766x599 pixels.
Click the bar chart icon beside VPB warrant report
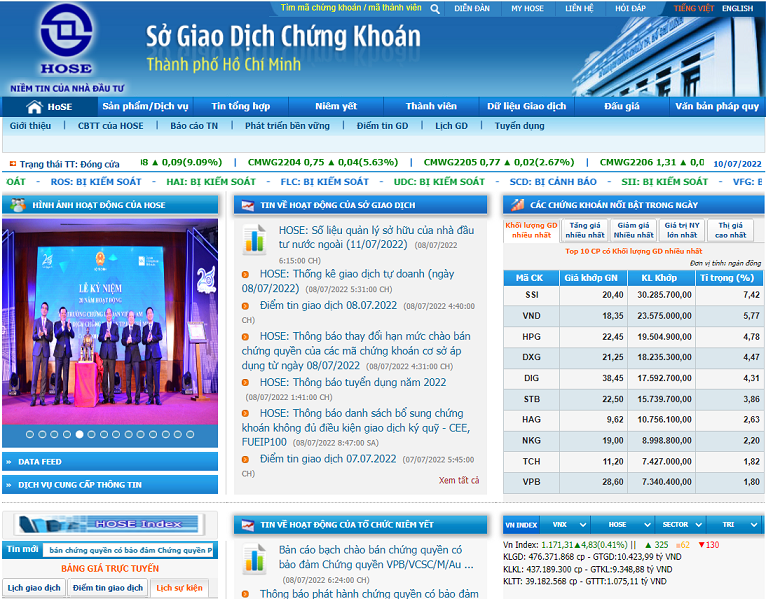[x=255, y=558]
